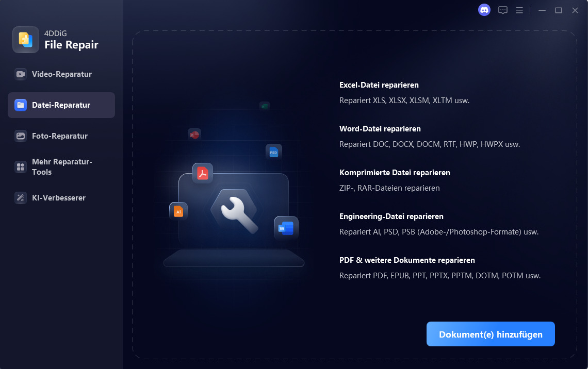This screenshot has height=369, width=588.
Task: Open Mehr Reparatur-Tools section
Action: pyautogui.click(x=61, y=166)
